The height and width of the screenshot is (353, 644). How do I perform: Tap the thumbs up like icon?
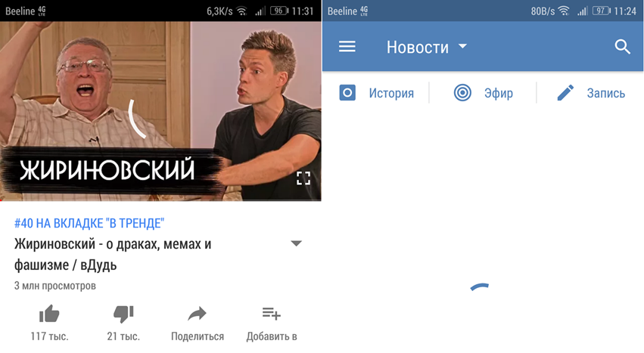(x=49, y=314)
